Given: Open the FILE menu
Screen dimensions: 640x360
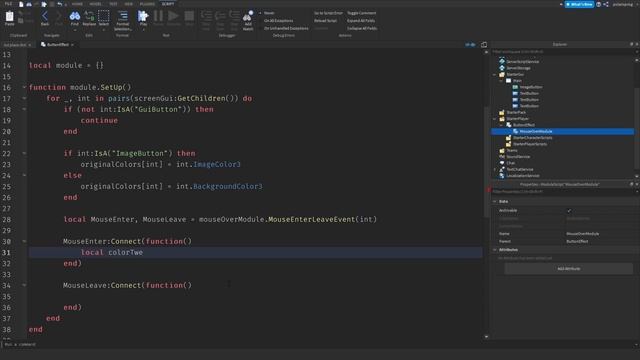Looking at the screenshot, I should click(8, 4).
